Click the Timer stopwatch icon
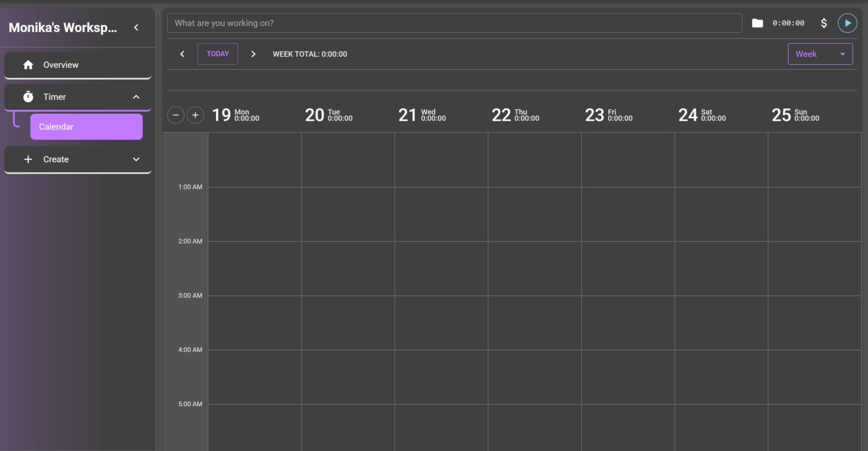This screenshot has height=451, width=868. click(x=28, y=97)
